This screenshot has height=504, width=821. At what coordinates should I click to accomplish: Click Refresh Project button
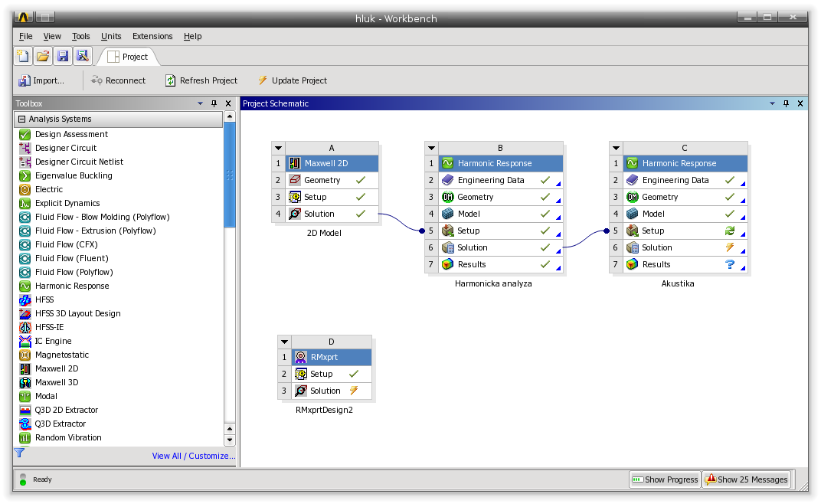point(201,80)
